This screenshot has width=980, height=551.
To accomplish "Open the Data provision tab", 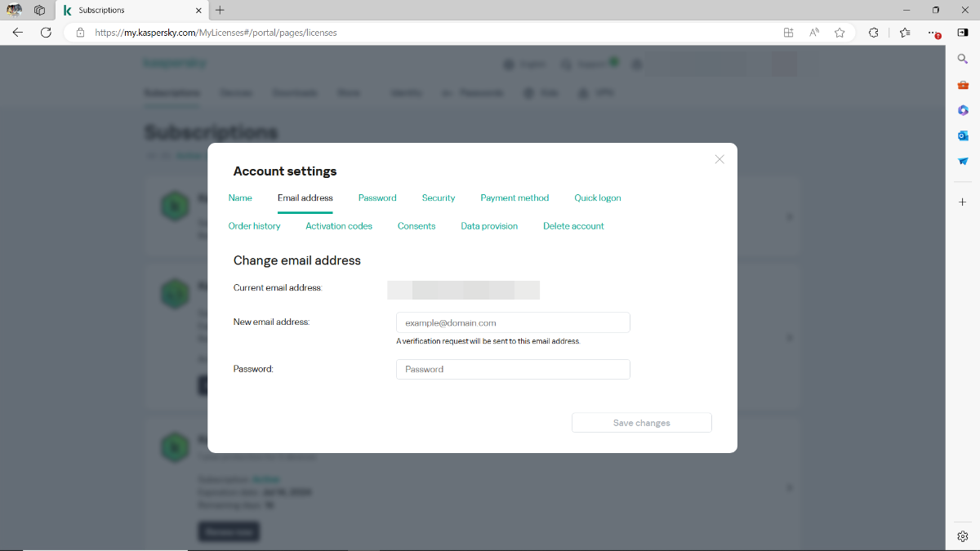I will 489,226.
